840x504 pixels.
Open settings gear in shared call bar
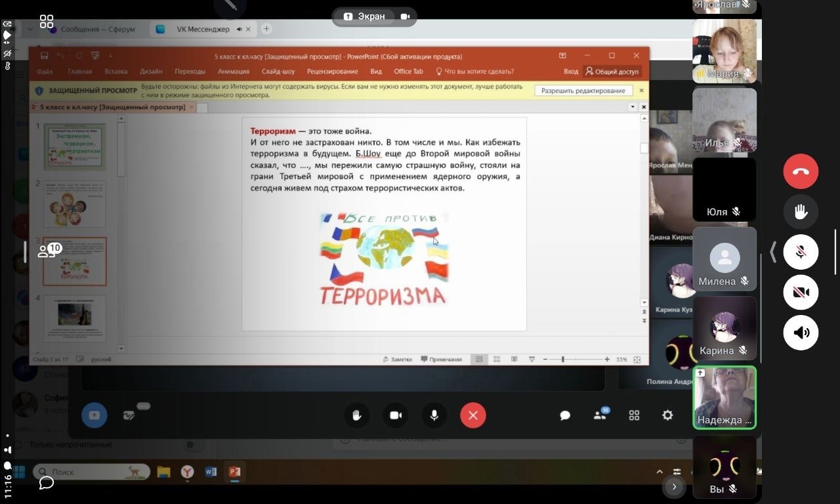pos(667,415)
